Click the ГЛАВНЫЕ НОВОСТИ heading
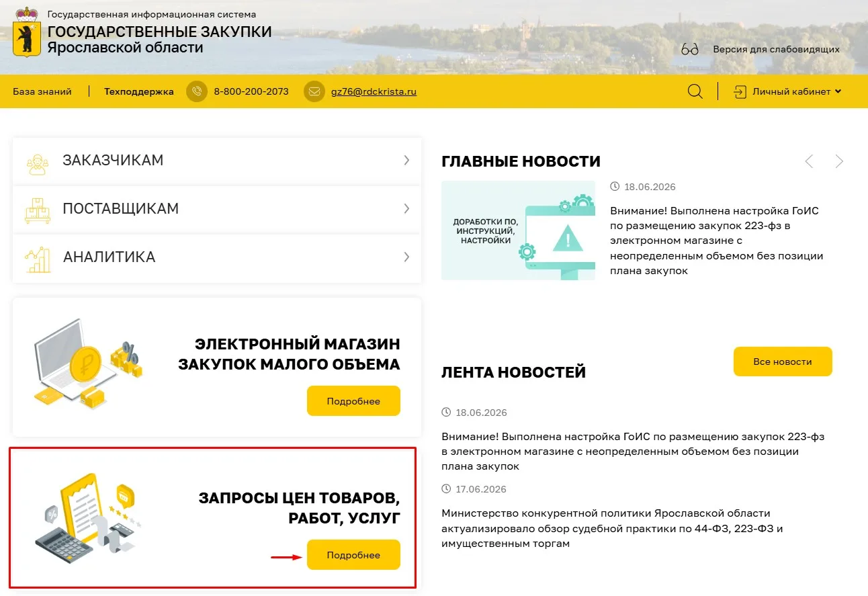The width and height of the screenshot is (868, 596). (x=521, y=161)
